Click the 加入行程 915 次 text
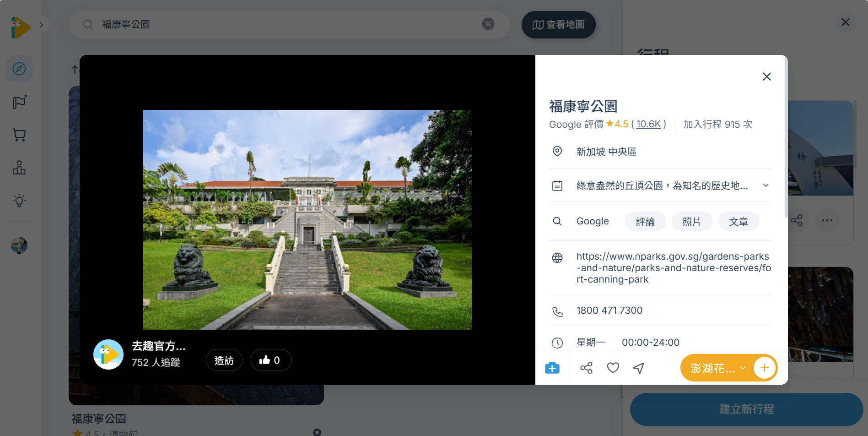This screenshot has height=436, width=868. click(717, 124)
